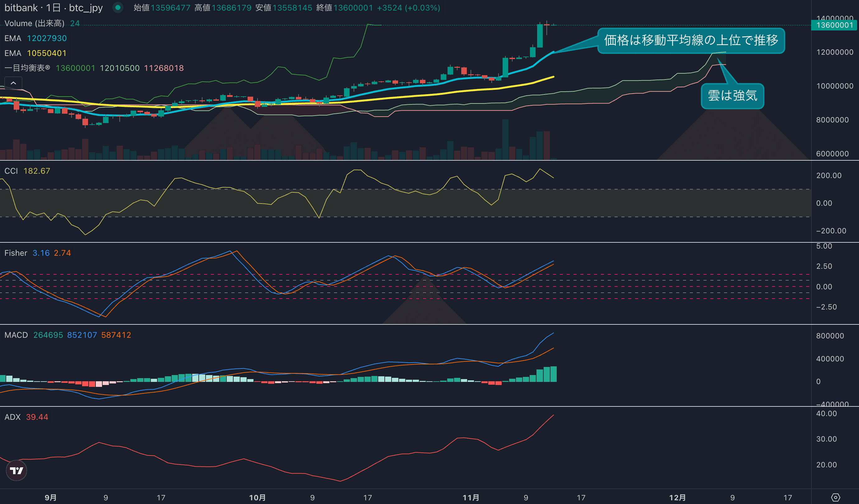Click the MACD indicator label
Image resolution: width=859 pixels, height=504 pixels.
click(16, 335)
